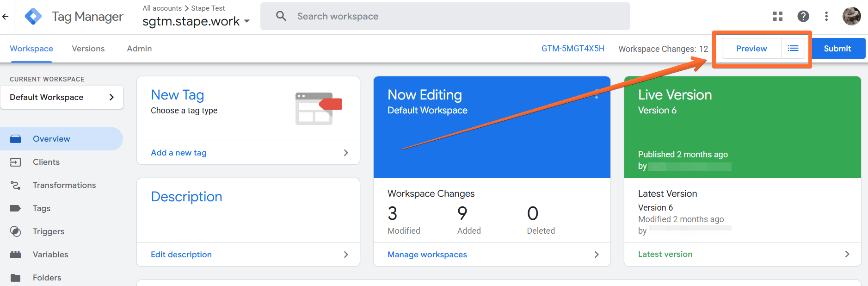
Task: Open the three-dot more options menu
Action: 826,17
